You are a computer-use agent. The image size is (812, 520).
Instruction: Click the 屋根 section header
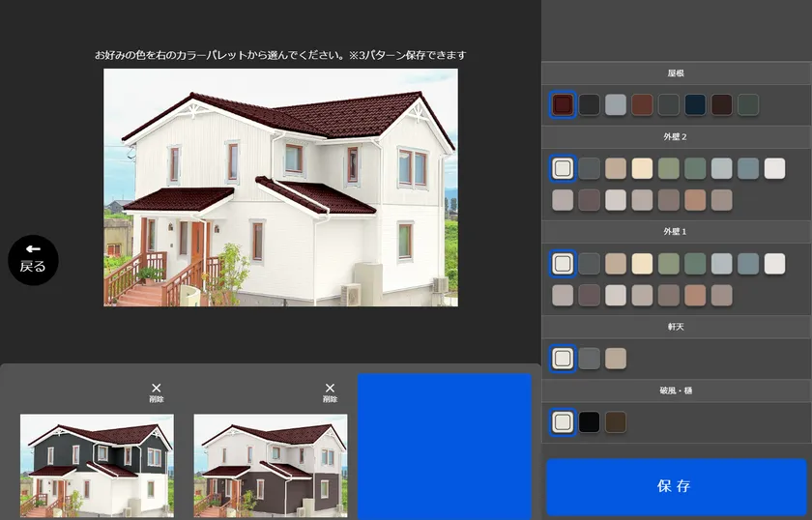point(677,73)
